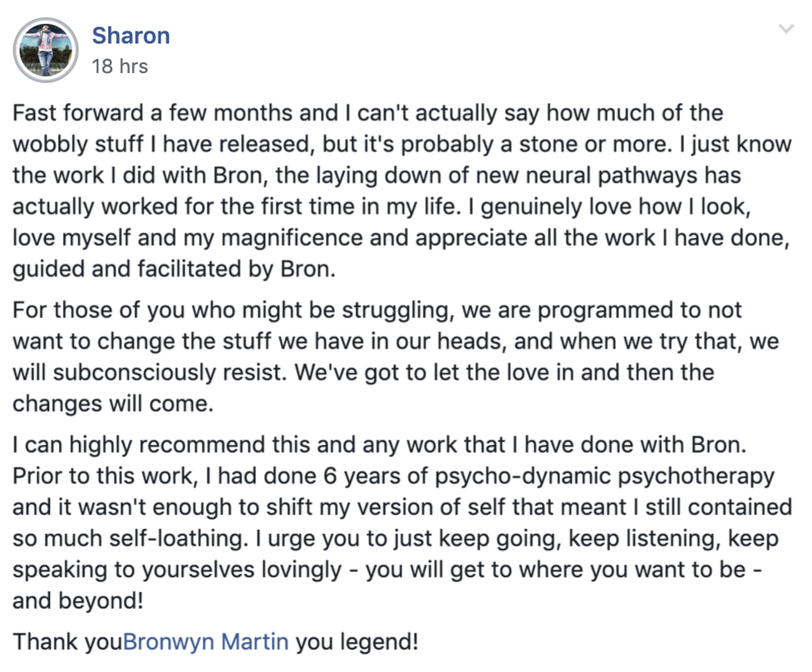Screen dimensions: 812x672
Task: Click the paragraph starting 'Fast forward a few months'
Action: pos(402,191)
